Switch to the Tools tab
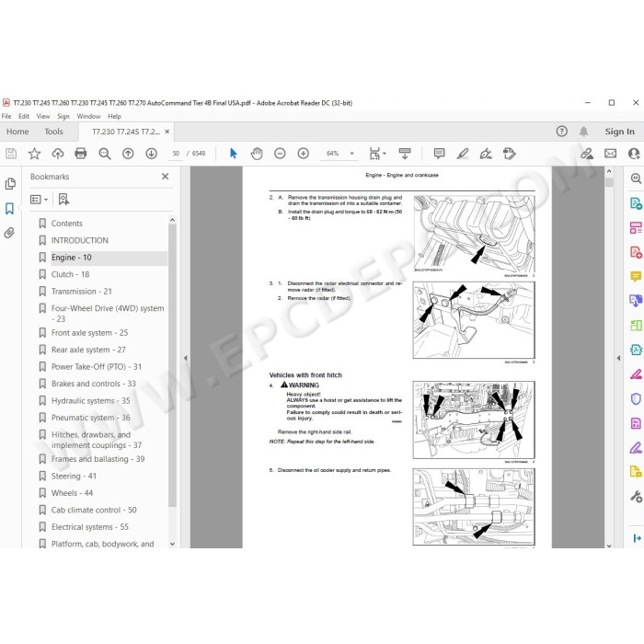The width and height of the screenshot is (644, 644). tap(53, 132)
